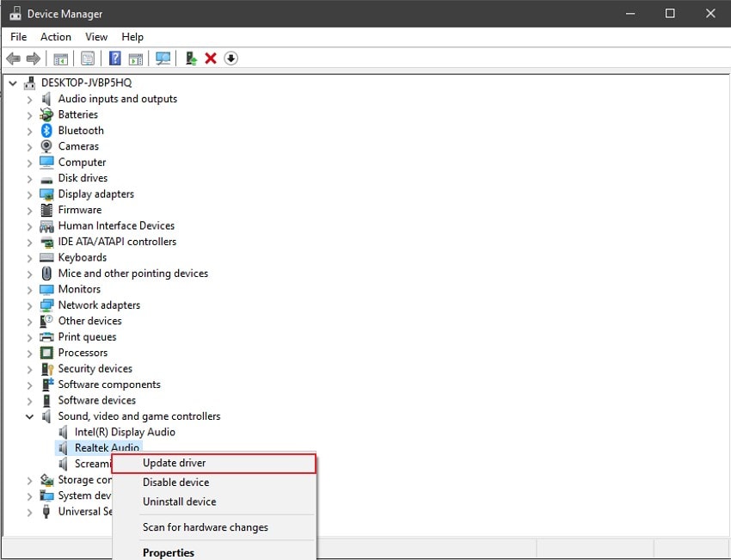Select the Intel(R) Display Audio device
This screenshot has width=731, height=560.
[x=125, y=432]
